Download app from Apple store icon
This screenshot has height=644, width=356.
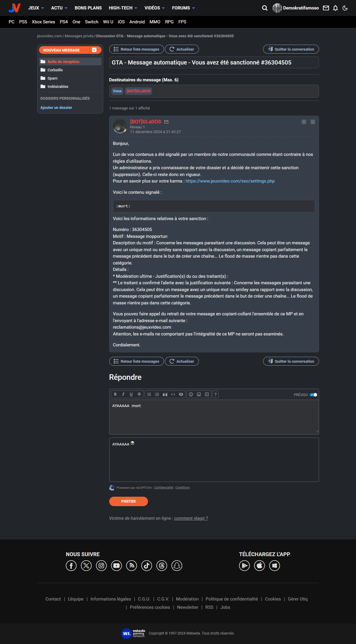coord(260,566)
